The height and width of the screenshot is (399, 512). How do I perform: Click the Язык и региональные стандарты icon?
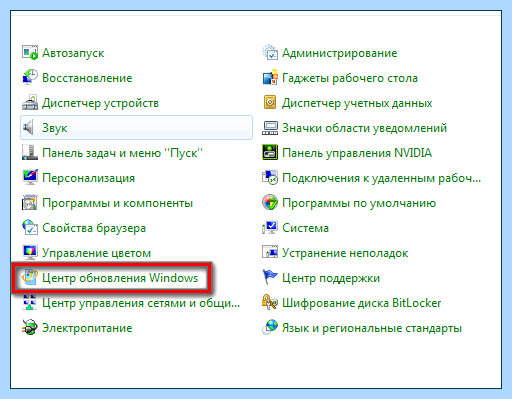(270, 328)
